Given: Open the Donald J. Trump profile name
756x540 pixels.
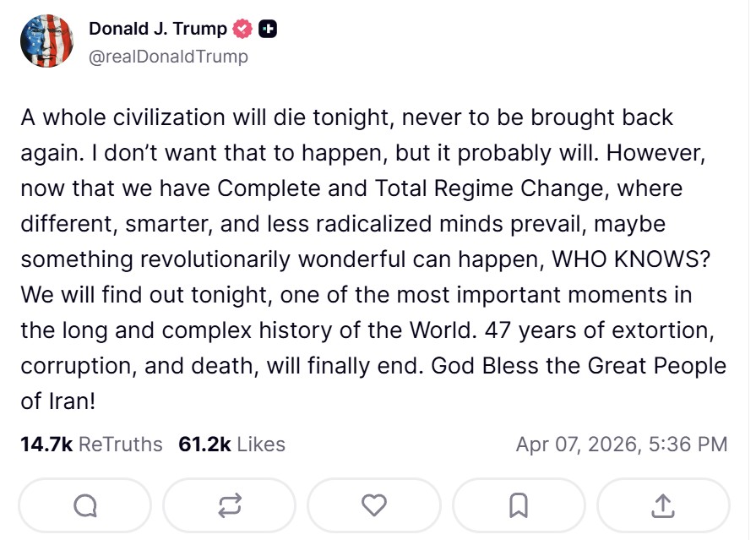Looking at the screenshot, I should 157,29.
